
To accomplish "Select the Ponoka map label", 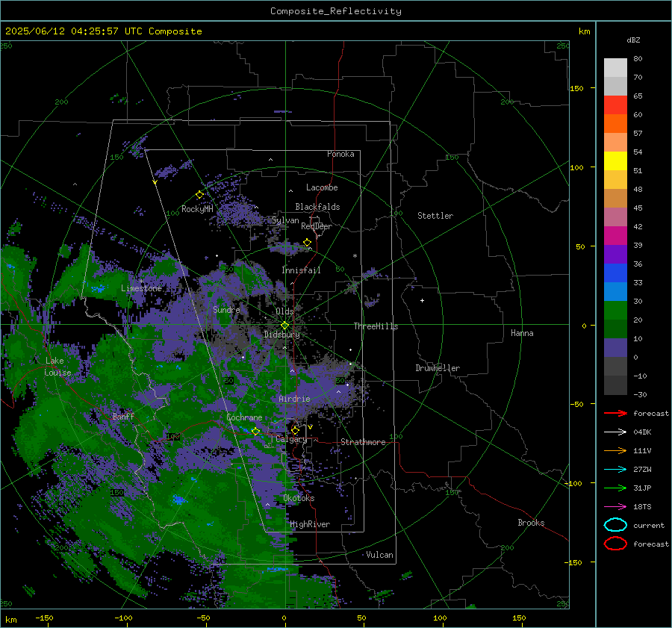I will pyautogui.click(x=340, y=154).
